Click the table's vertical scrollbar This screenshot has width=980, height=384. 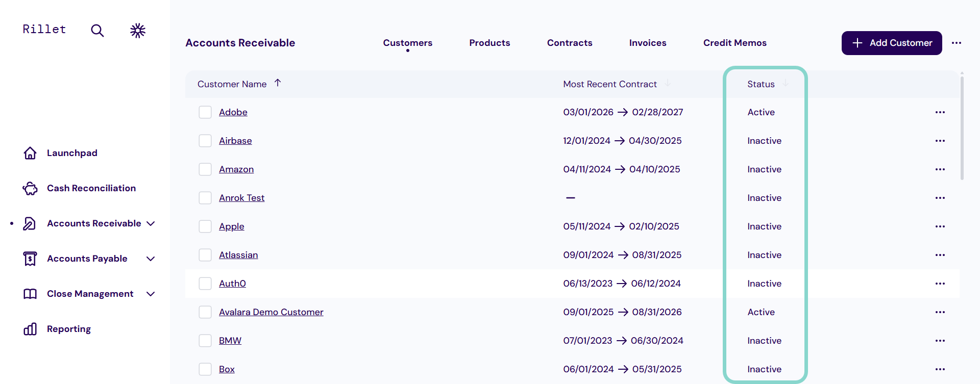[x=962, y=127]
